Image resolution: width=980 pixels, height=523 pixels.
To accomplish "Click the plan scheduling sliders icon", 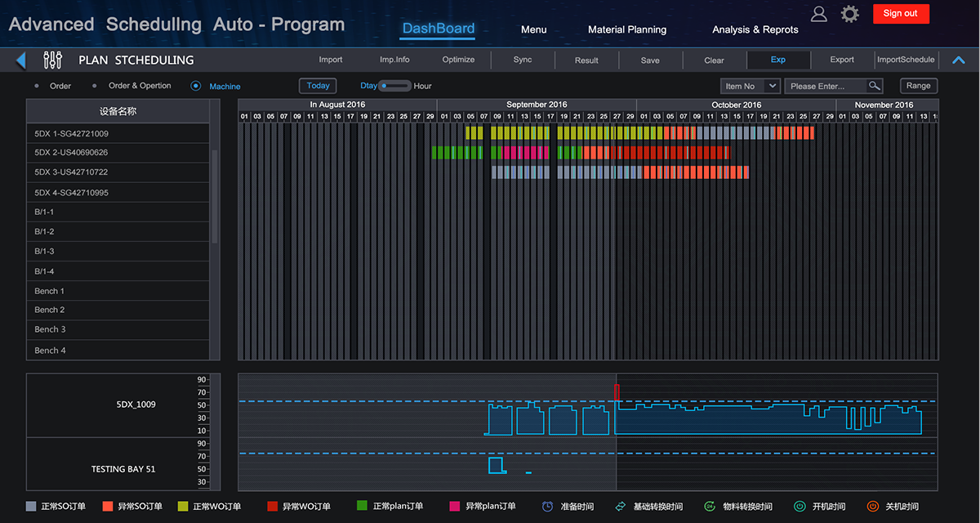I will pos(52,60).
